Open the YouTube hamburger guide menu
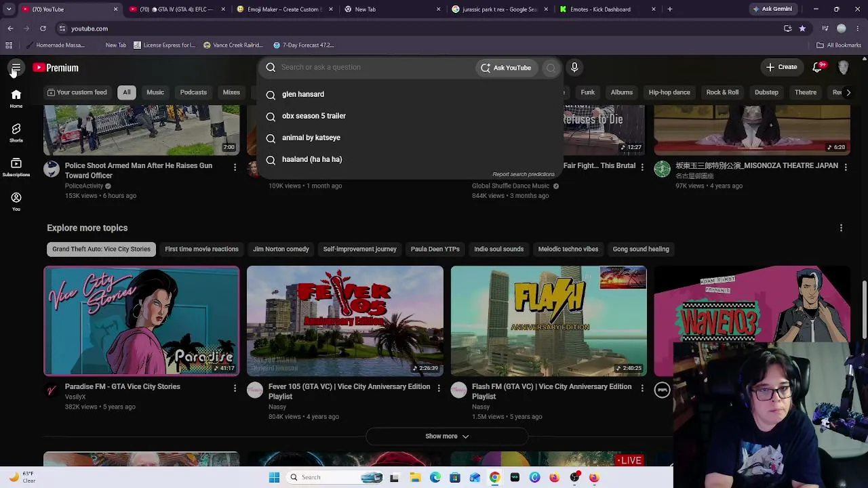 pyautogui.click(x=16, y=68)
